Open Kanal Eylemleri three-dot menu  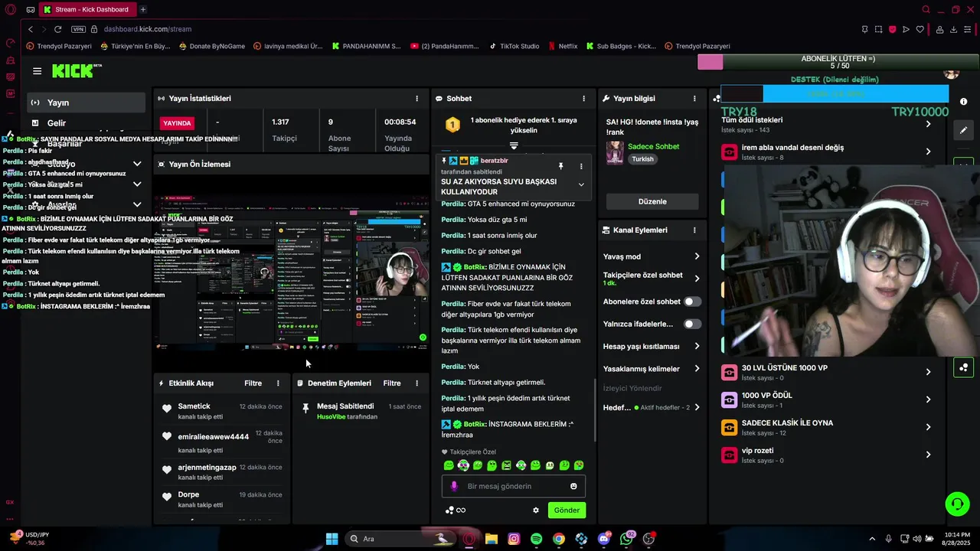(694, 230)
